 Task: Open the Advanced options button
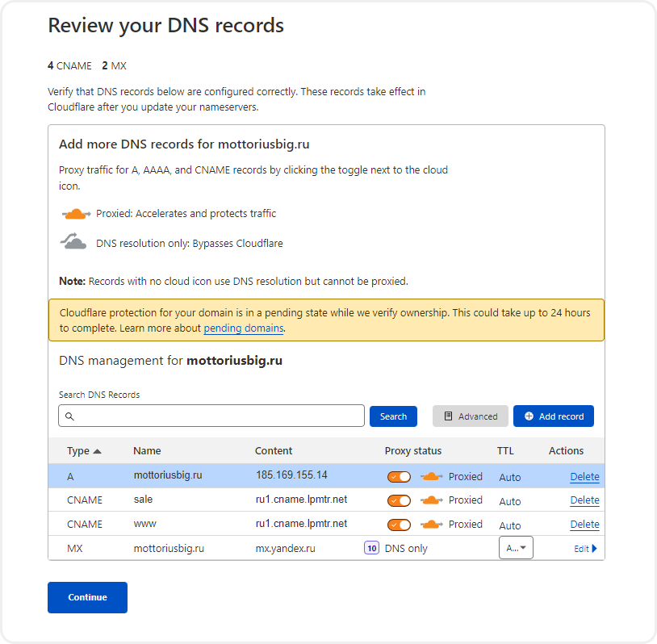[470, 416]
